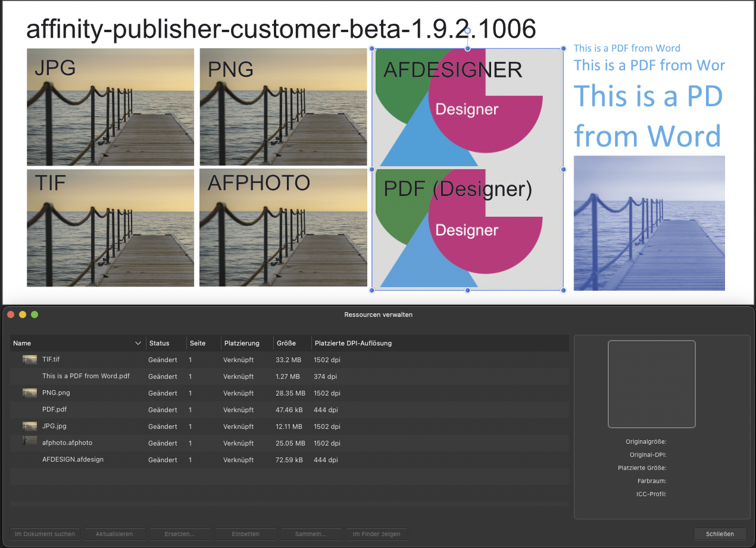Click the 72.59 kB size cell
This screenshot has height=548, width=756.
coord(289,460)
